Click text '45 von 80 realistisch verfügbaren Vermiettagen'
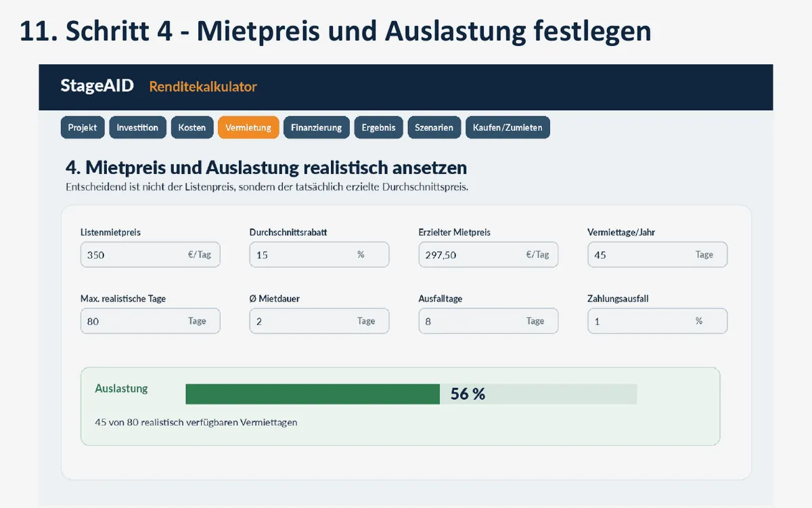The image size is (812, 508). (x=196, y=422)
